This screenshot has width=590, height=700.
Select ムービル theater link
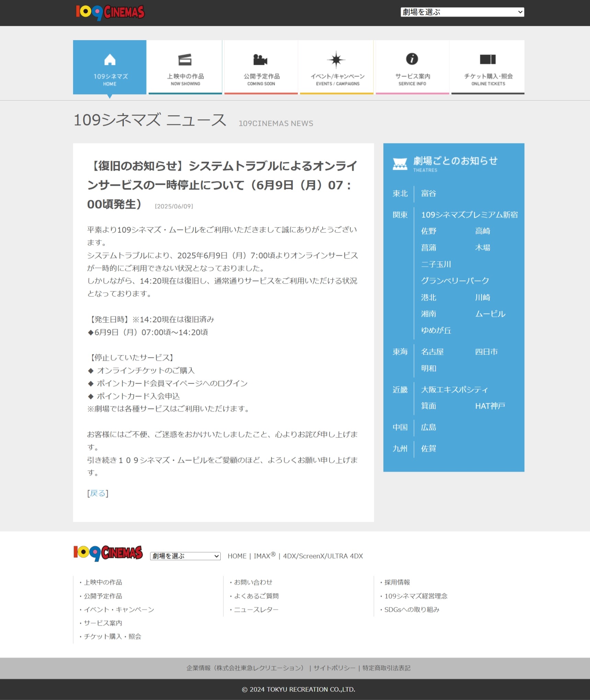click(490, 314)
